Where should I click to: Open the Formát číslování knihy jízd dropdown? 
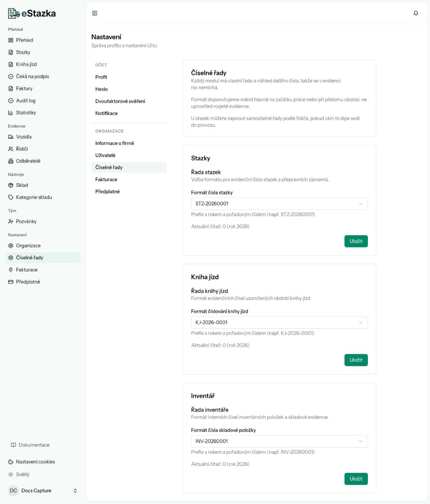(279, 322)
